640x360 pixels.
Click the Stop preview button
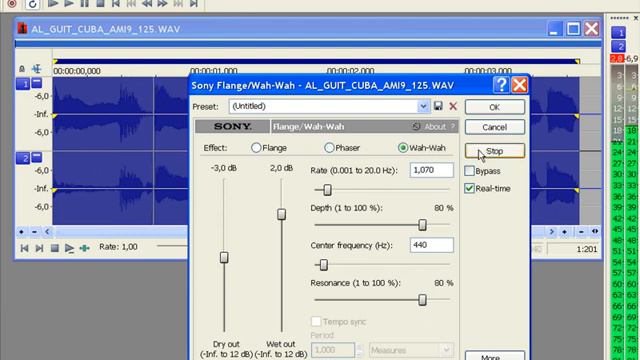tap(494, 151)
